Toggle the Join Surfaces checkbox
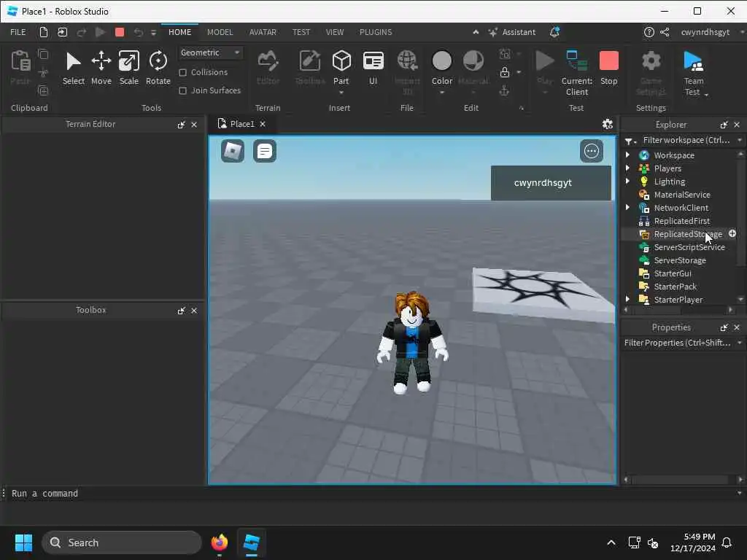Screen dimensions: 747x560 182,90
